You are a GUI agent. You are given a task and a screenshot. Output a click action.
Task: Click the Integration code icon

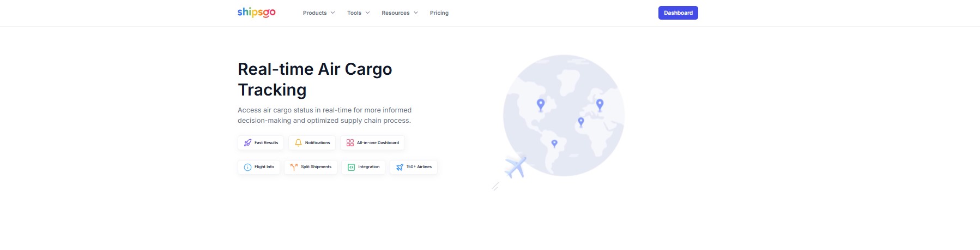coord(351,167)
